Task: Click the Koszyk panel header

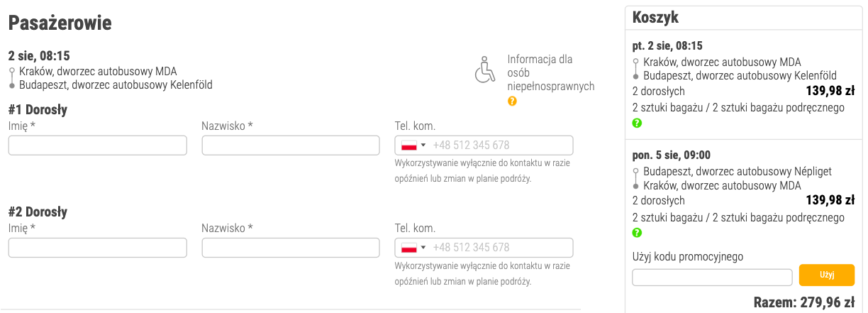Action: (656, 18)
